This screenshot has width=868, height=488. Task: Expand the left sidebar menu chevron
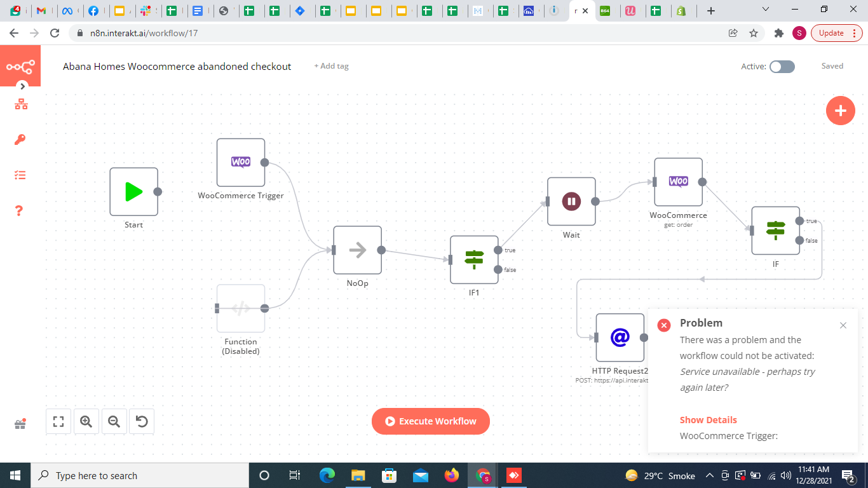[23, 86]
